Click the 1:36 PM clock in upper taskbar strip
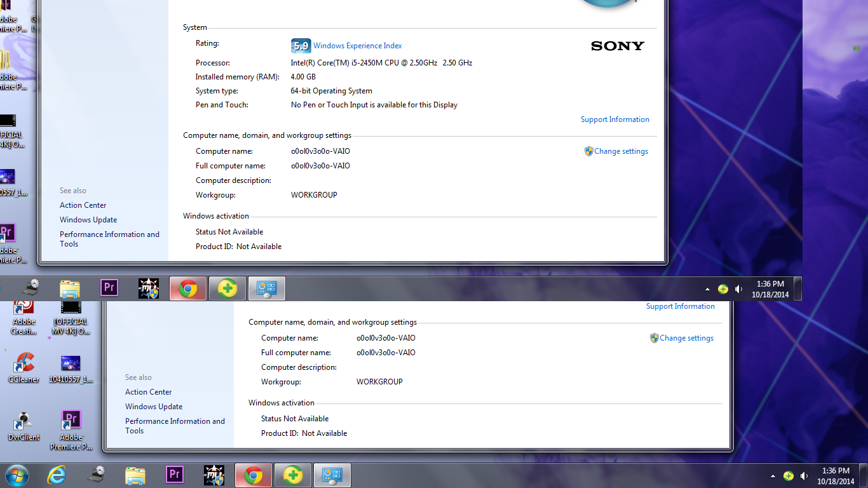868x488 pixels. point(770,289)
